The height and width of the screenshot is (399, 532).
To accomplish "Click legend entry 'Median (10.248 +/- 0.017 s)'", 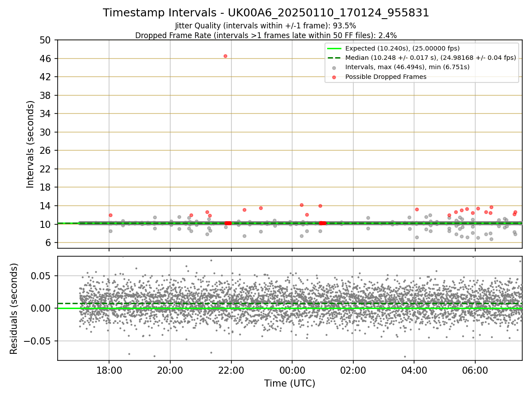I will point(430,58).
